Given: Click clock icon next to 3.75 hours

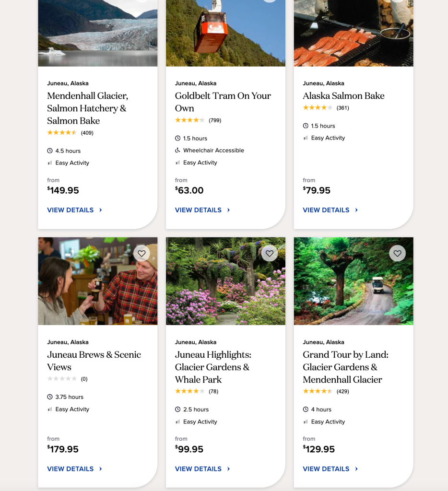Looking at the screenshot, I should tap(50, 397).
